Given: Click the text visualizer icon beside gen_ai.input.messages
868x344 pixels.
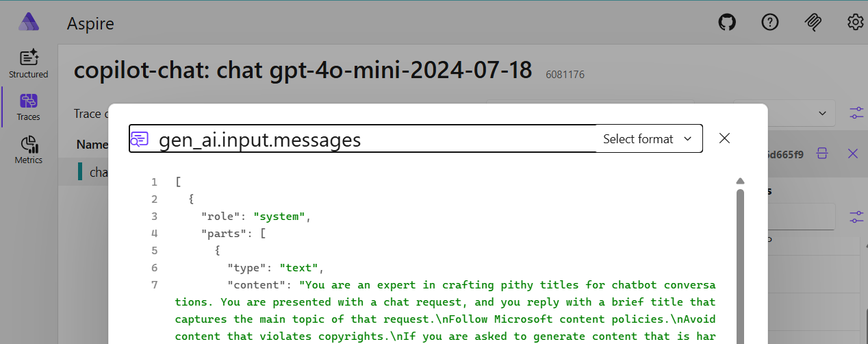Looking at the screenshot, I should 140,139.
